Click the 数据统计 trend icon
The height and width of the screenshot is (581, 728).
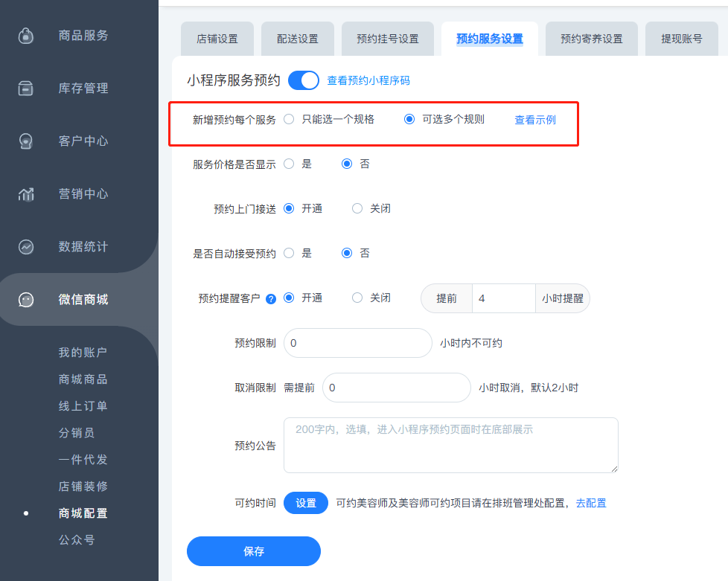[x=26, y=247]
